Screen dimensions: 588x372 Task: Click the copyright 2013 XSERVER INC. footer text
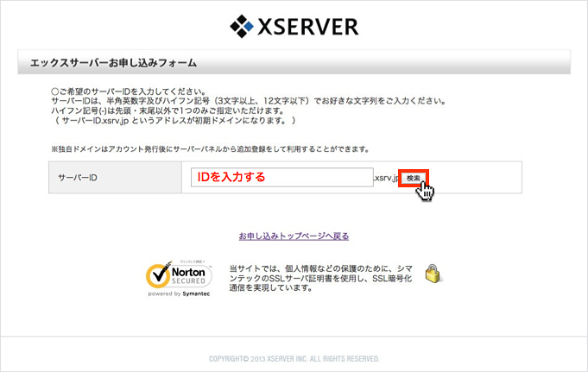pyautogui.click(x=294, y=359)
